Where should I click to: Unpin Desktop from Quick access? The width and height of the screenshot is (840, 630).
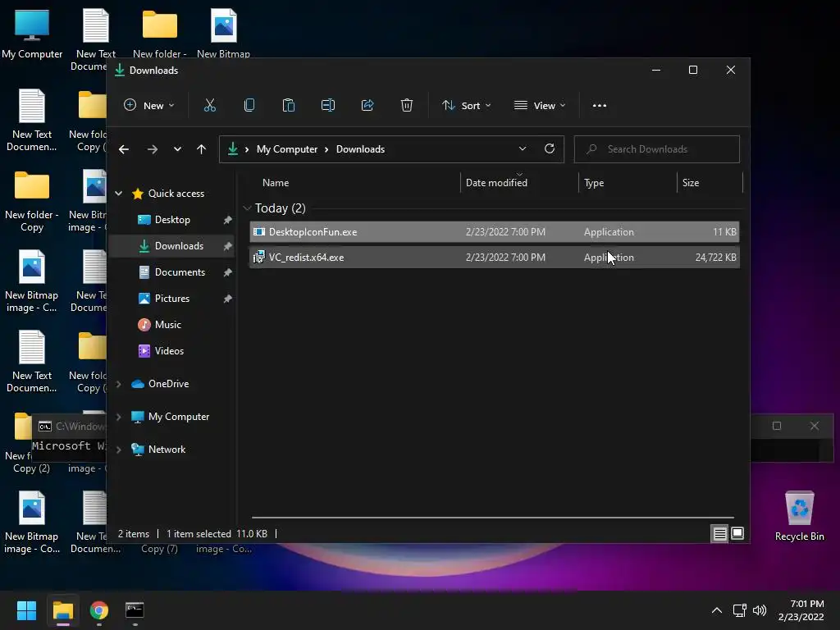228,220
